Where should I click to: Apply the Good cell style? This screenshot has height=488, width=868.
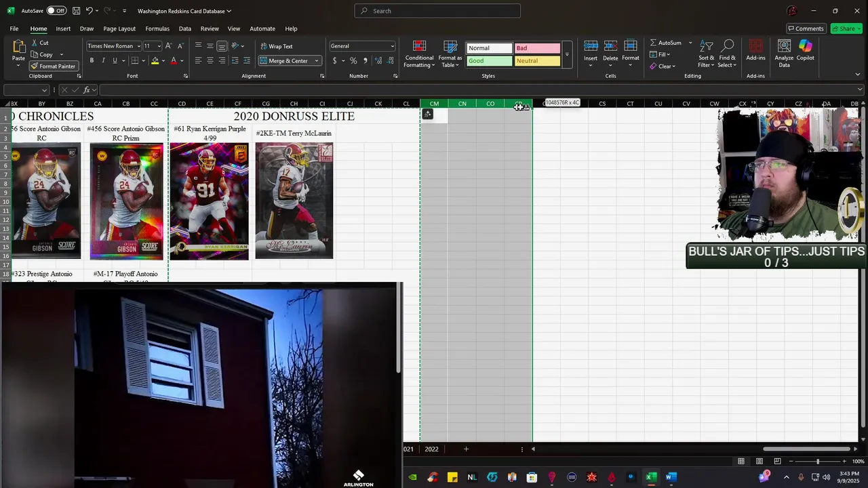(x=489, y=61)
